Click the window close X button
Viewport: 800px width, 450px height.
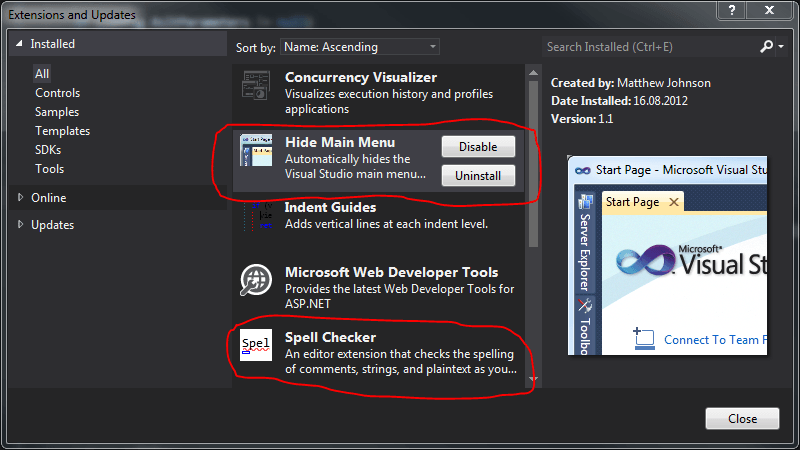[x=769, y=10]
